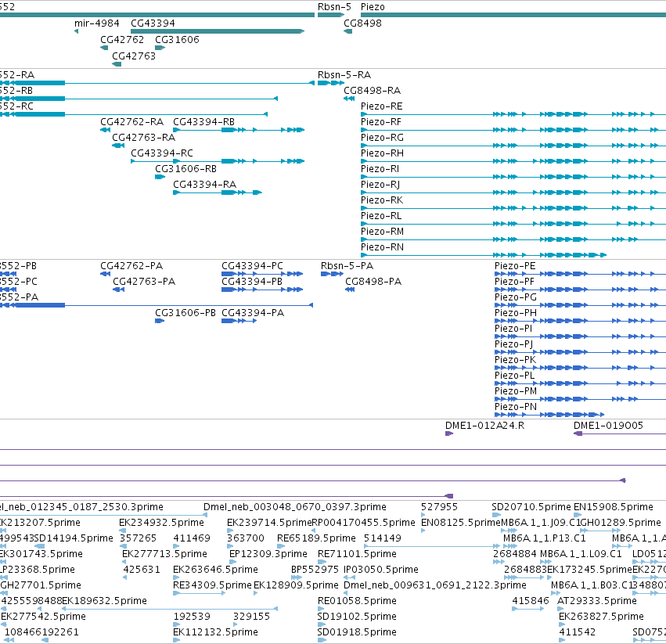Click the Piezo-PI protein label
The height and width of the screenshot is (644, 666).
pos(513,329)
